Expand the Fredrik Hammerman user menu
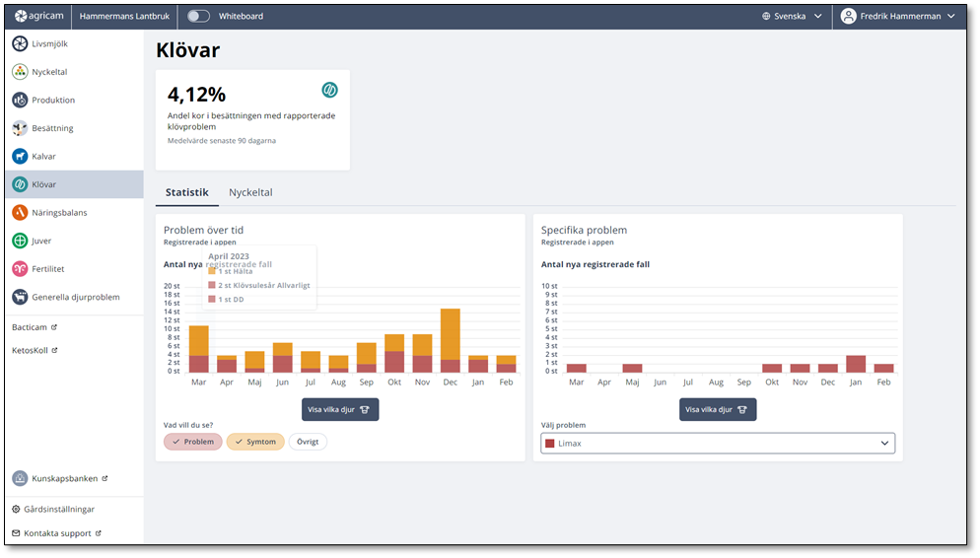 click(x=898, y=17)
